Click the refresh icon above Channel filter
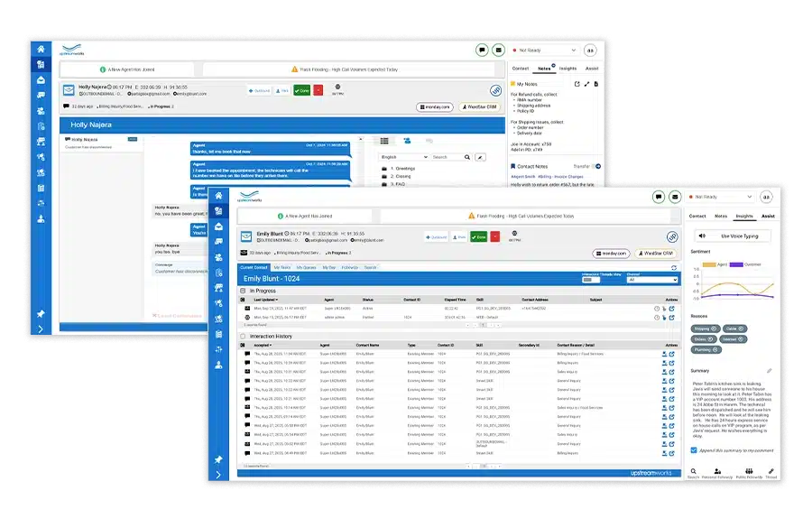Screen dimensions: 812x509 tap(673, 268)
